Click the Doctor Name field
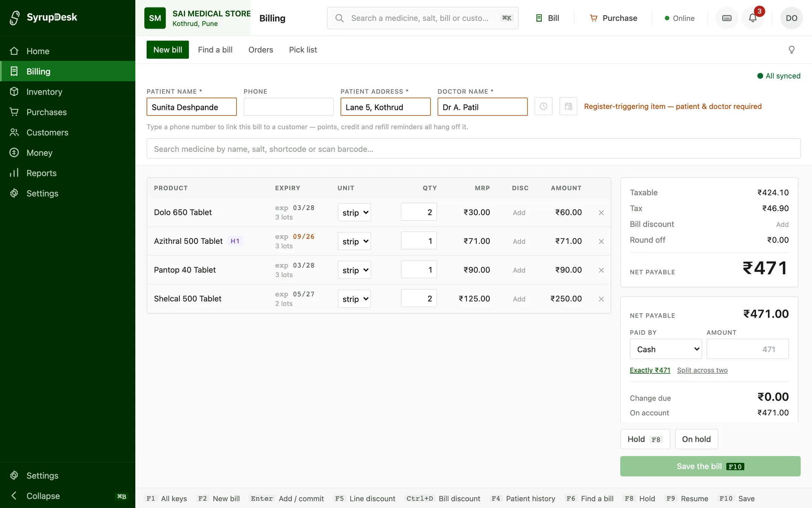Screen dimensions: 812x508 (482, 107)
